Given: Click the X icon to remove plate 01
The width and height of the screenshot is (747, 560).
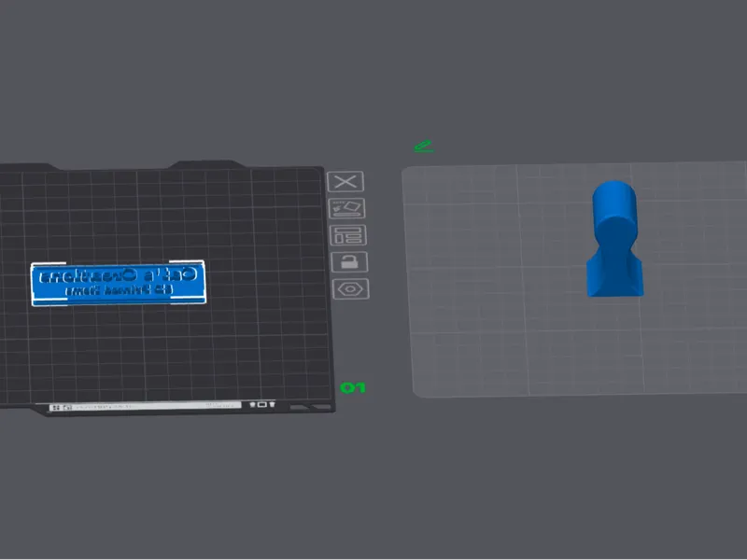Looking at the screenshot, I should [x=345, y=181].
